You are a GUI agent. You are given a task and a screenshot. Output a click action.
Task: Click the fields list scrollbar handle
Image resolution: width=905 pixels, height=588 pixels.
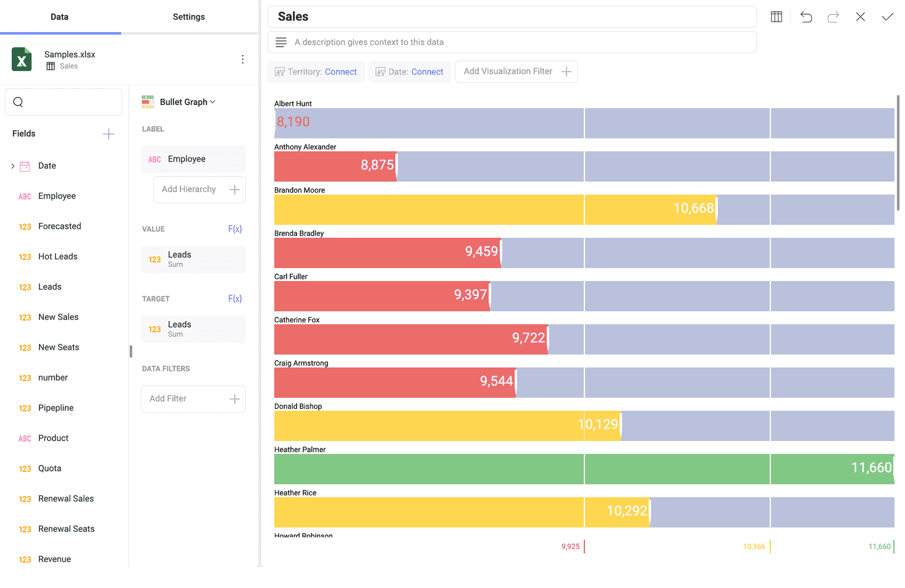[131, 351]
